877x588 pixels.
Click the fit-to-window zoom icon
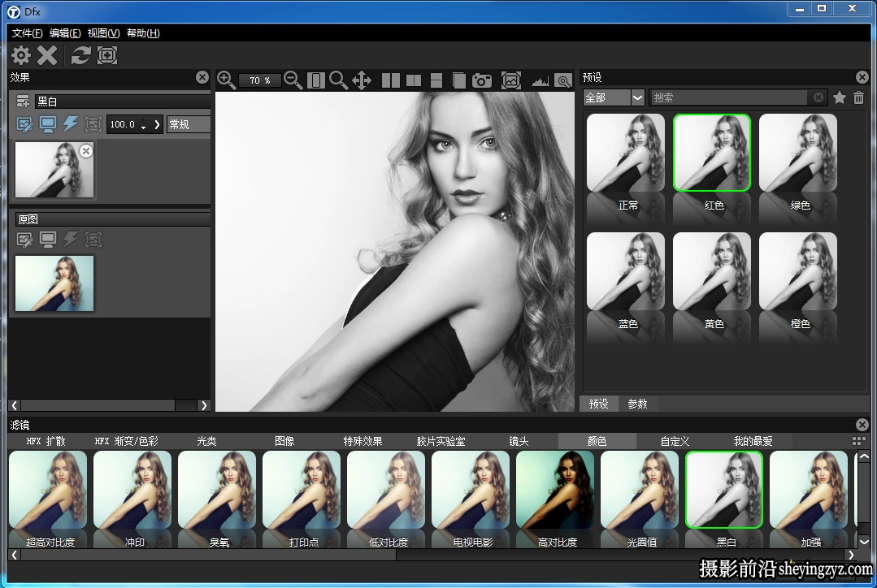click(x=316, y=80)
